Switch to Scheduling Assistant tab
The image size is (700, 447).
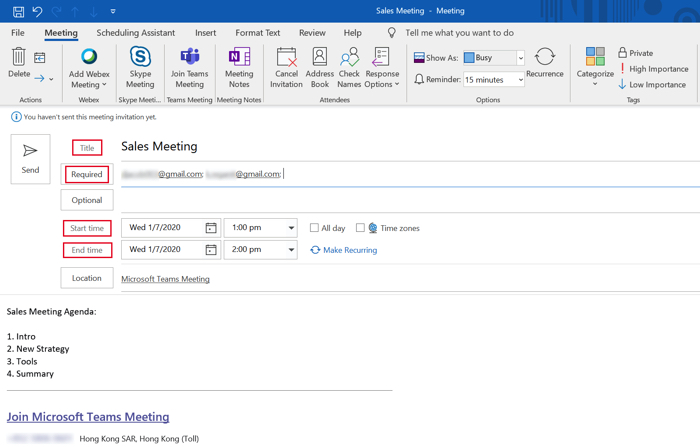point(136,33)
